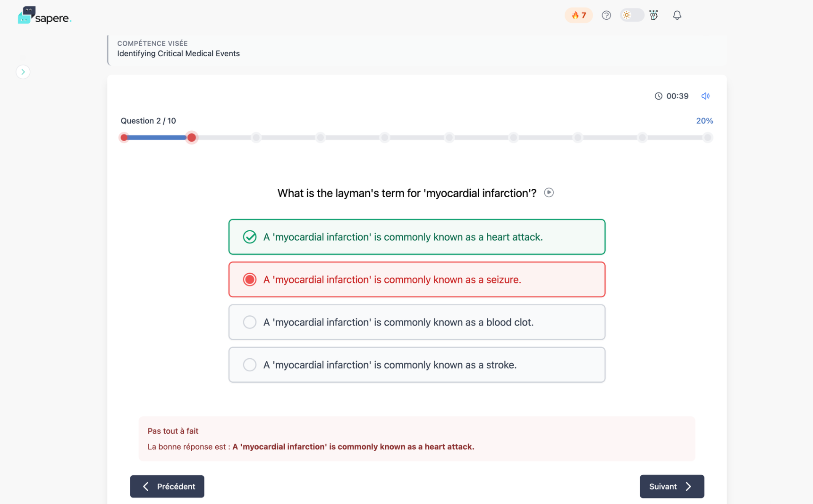Screen dimensions: 813x504
Task: Open the mascot rewards icon
Action: tap(654, 15)
